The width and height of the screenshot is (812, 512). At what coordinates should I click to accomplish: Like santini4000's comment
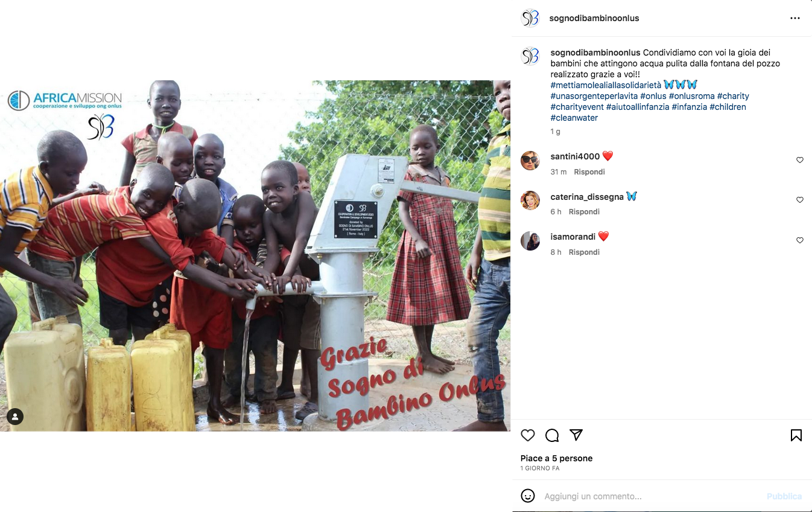tap(800, 160)
